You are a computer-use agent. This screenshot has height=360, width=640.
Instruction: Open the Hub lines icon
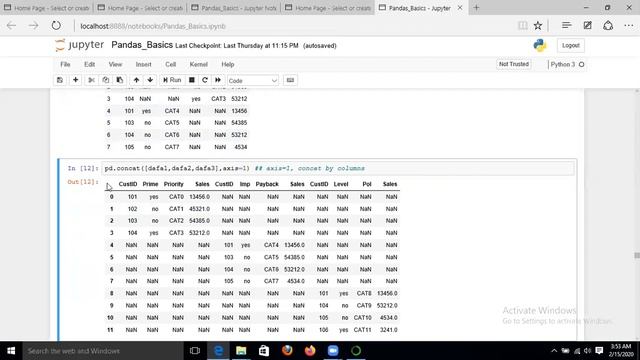pyautogui.click(x=566, y=25)
